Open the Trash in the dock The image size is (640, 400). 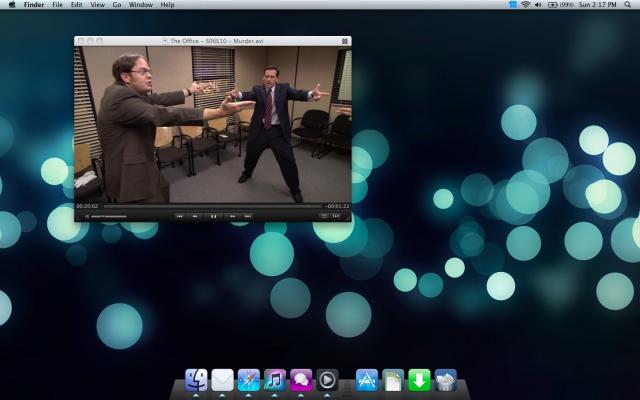tap(446, 380)
